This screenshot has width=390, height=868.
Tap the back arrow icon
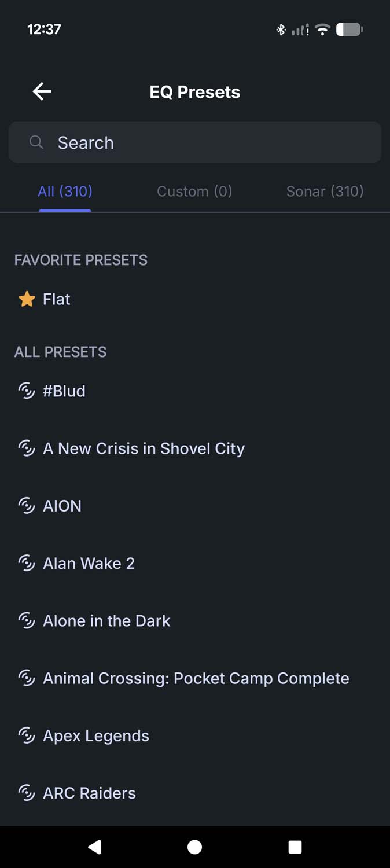pyautogui.click(x=42, y=91)
